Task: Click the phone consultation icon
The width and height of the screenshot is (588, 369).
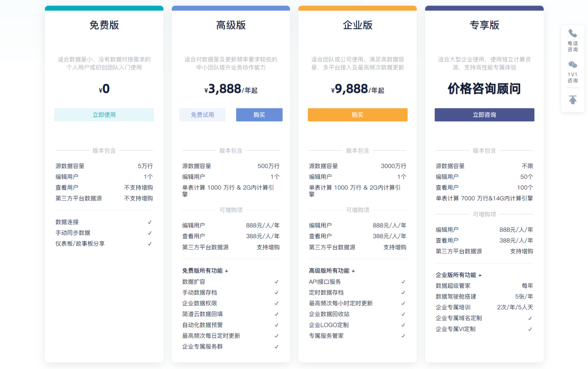Action: 573,34
